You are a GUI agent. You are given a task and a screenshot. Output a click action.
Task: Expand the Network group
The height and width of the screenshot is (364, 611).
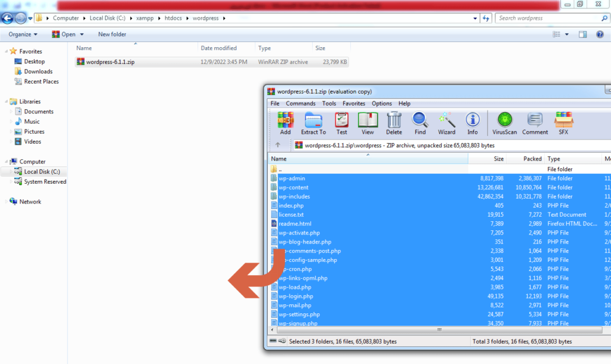pyautogui.click(x=6, y=202)
